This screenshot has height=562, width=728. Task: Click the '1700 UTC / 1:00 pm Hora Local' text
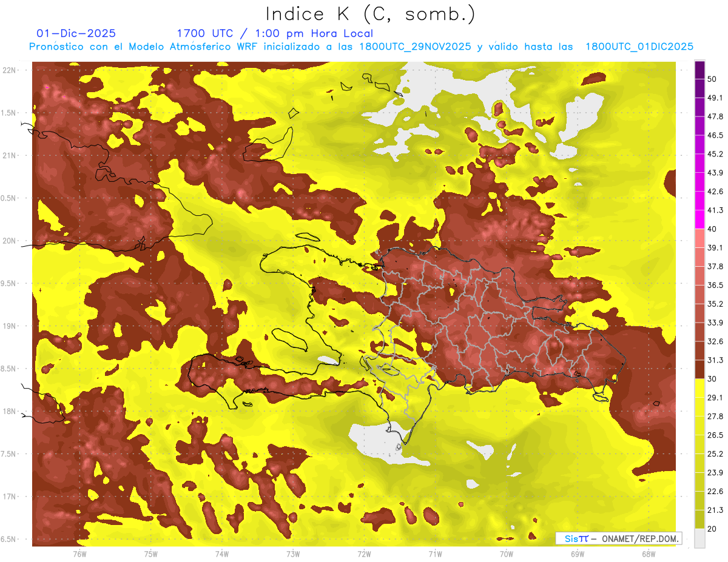(x=275, y=33)
